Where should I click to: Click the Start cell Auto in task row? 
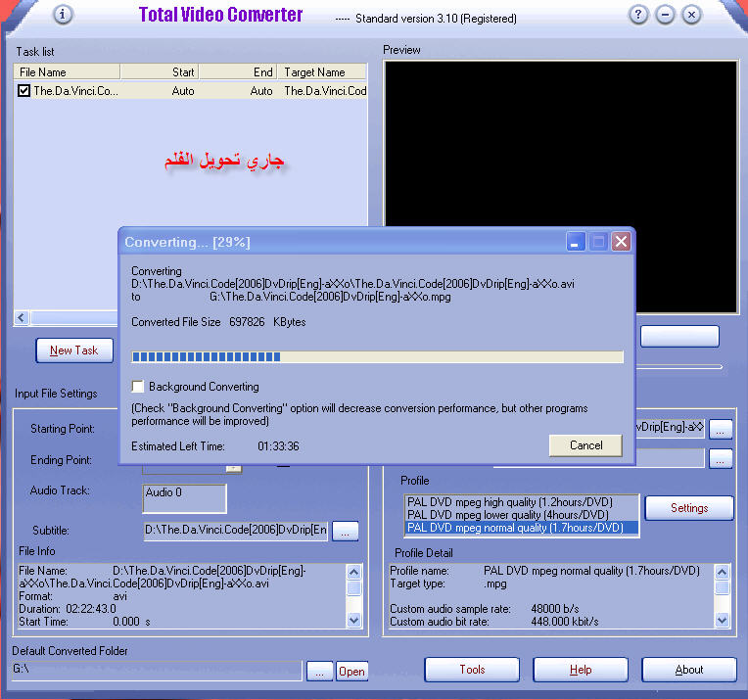(x=183, y=91)
